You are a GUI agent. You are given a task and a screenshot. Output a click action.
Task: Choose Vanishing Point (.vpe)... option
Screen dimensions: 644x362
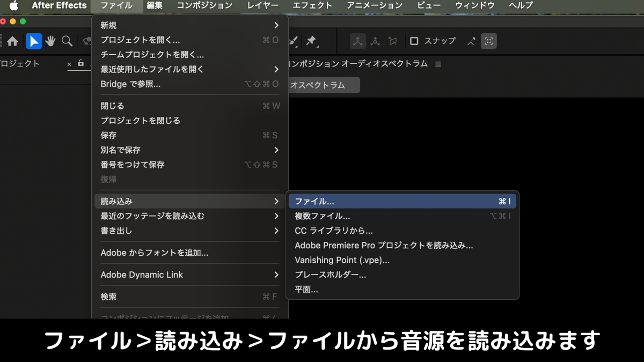[x=402, y=260]
